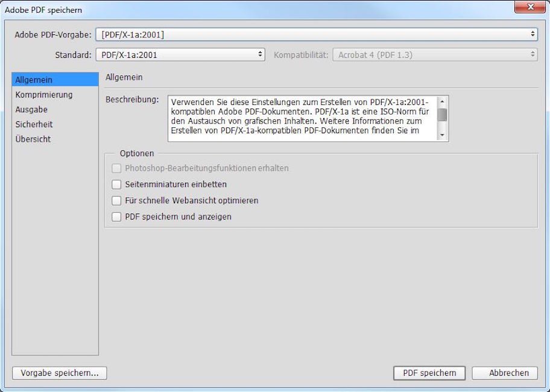
Task: Select the Allgemein section in the sidebar
Action: coord(55,80)
